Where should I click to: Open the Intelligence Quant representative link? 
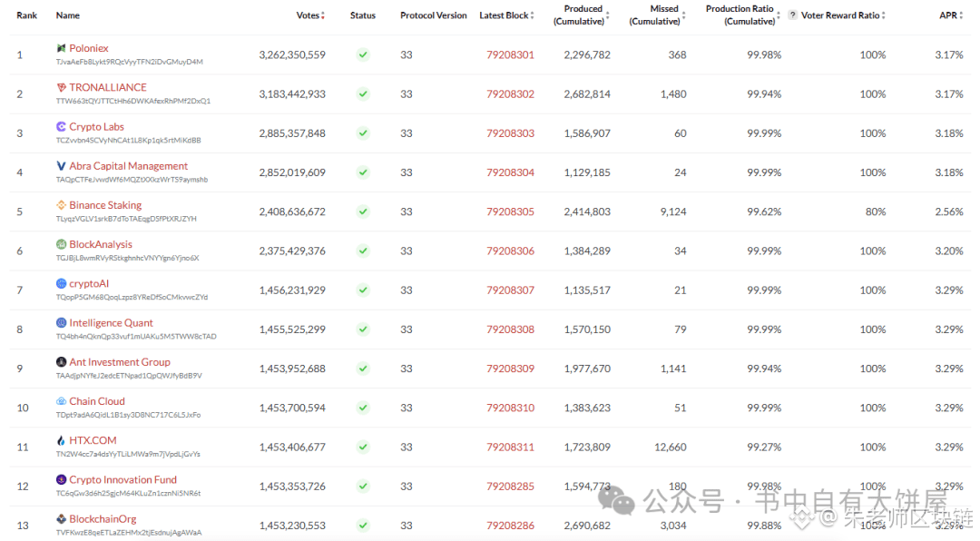click(111, 323)
